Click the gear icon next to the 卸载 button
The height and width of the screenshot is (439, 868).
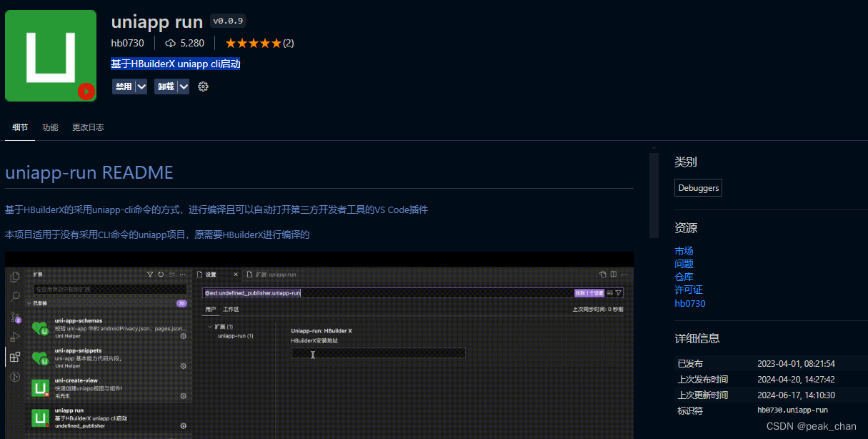203,86
